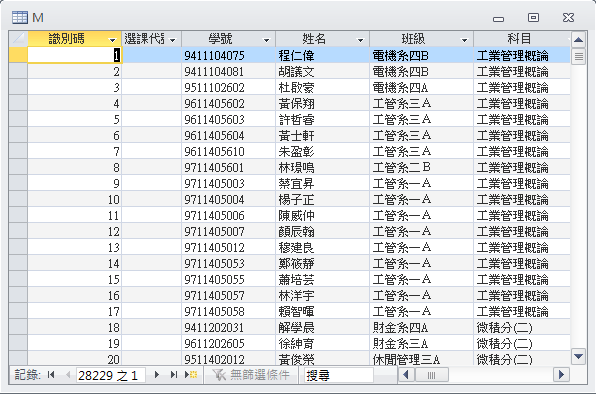Screen dimensions: 596x394
Task: Click cell with student ID 9411104075
Action: (228, 55)
